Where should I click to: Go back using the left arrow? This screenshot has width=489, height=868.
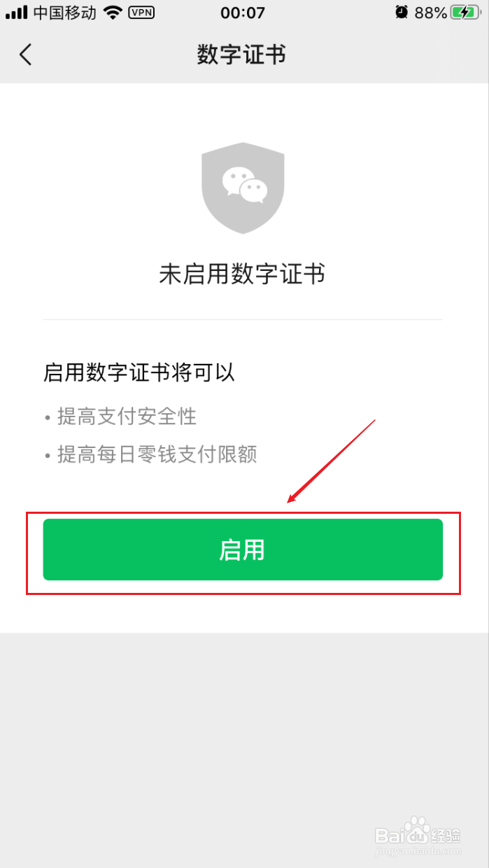coord(26,54)
